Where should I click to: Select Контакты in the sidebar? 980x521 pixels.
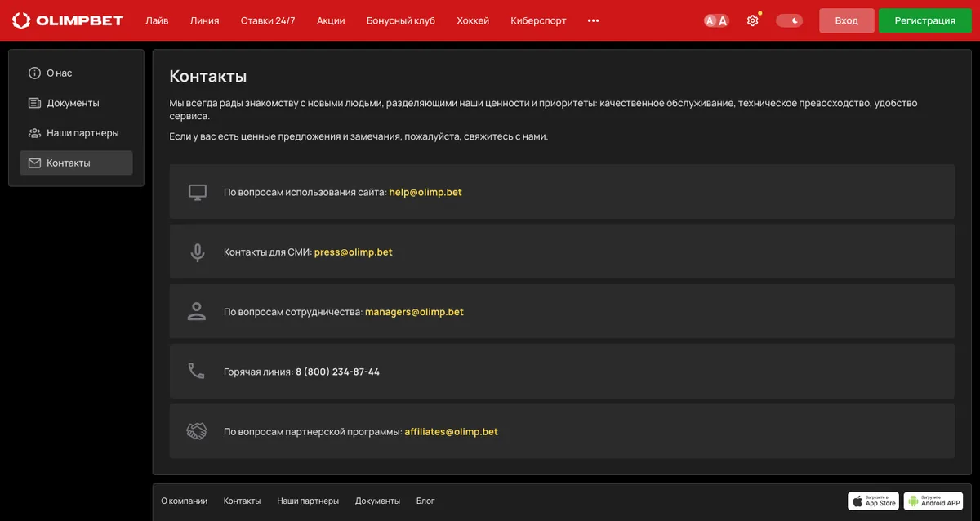click(76, 163)
